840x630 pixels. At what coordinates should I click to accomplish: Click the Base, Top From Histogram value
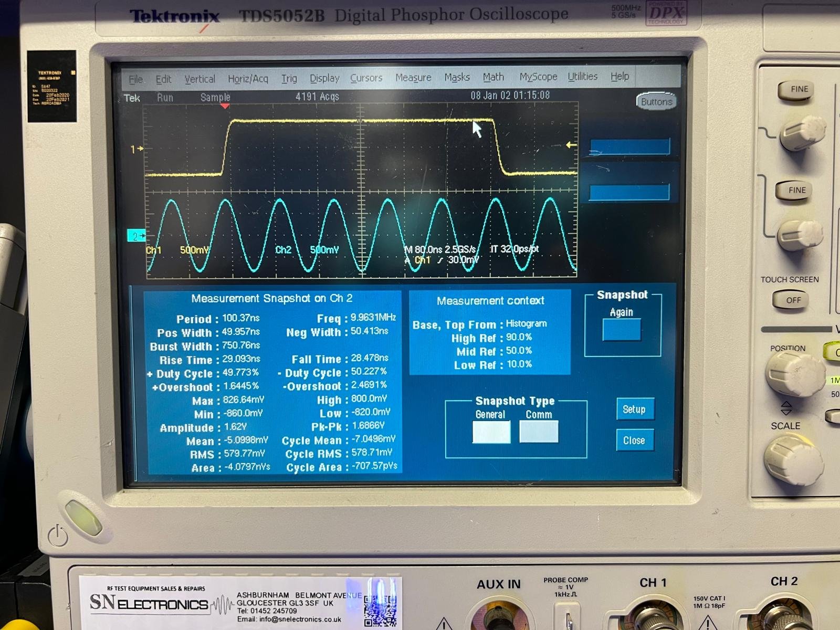(526, 324)
